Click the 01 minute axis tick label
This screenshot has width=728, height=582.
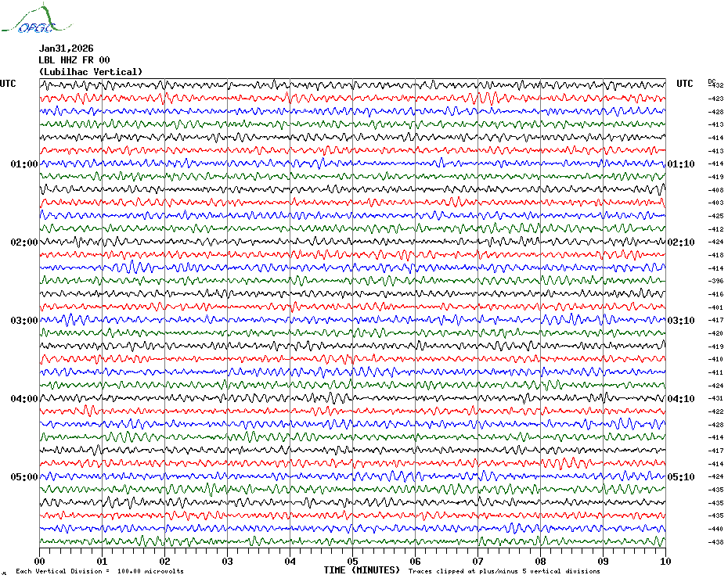102,562
